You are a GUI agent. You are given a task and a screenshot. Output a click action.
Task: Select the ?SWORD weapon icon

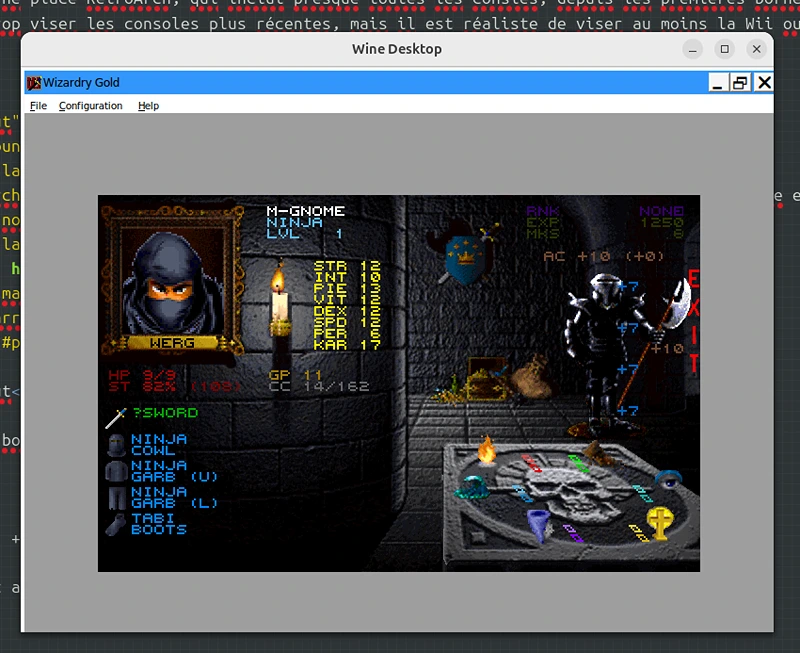pyautogui.click(x=116, y=418)
